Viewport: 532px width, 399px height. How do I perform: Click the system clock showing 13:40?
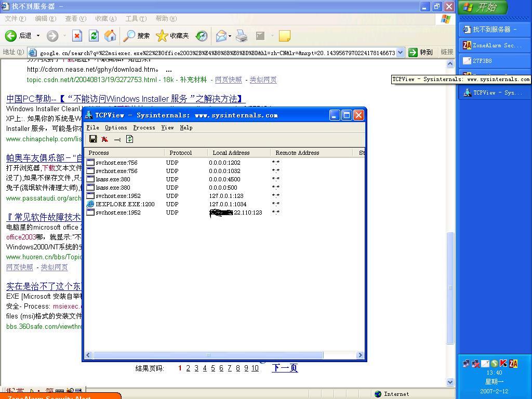pos(494,373)
